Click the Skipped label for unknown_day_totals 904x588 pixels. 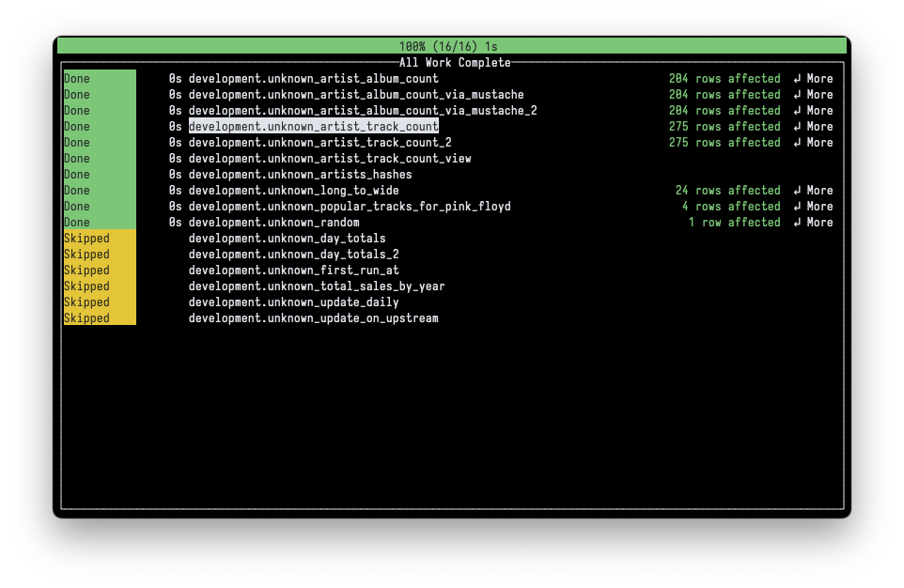(86, 238)
